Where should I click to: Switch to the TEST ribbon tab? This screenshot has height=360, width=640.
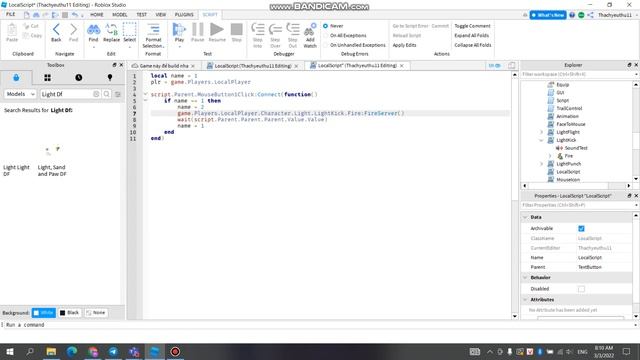[x=142, y=15]
